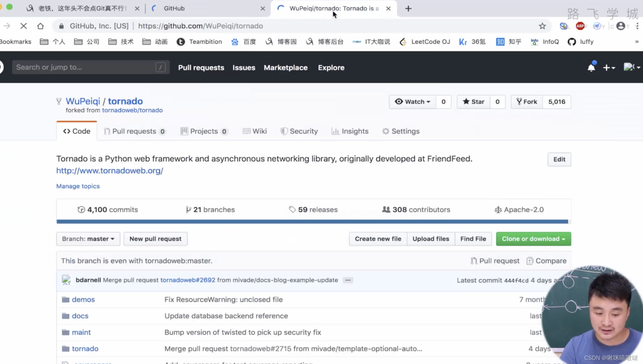Switch to the Security tab

click(299, 131)
